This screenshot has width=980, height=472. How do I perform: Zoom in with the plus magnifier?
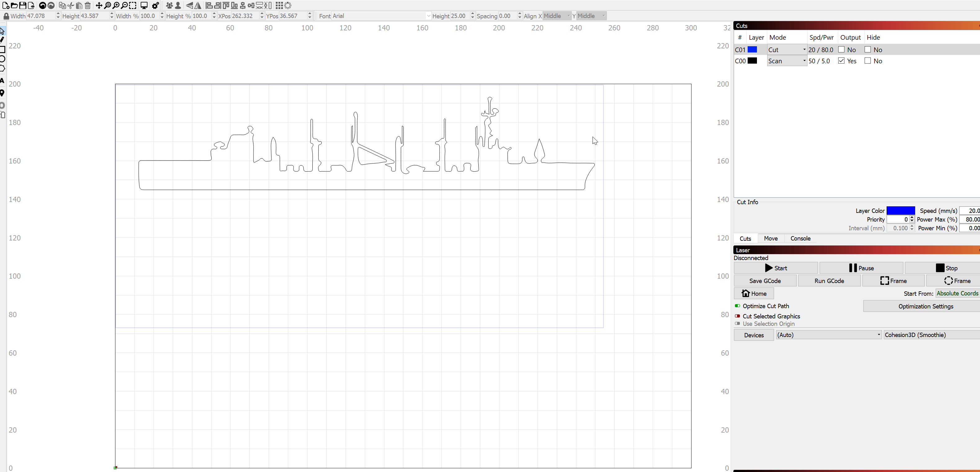click(116, 5)
